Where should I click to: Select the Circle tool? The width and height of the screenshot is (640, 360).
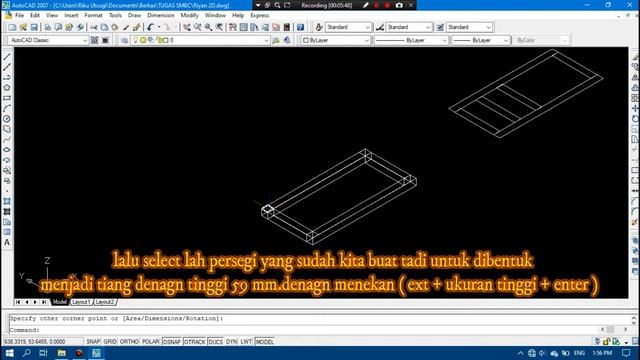coord(7,119)
